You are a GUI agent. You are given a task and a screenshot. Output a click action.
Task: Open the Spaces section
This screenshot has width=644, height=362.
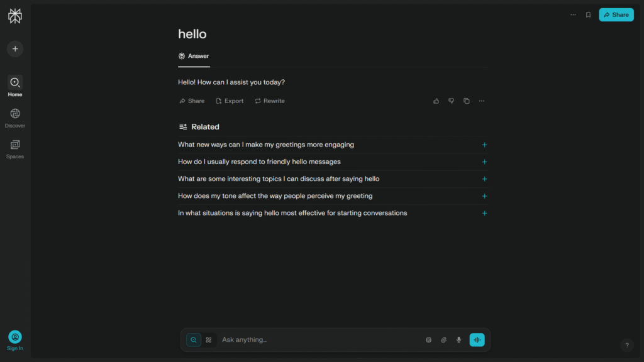(15, 150)
